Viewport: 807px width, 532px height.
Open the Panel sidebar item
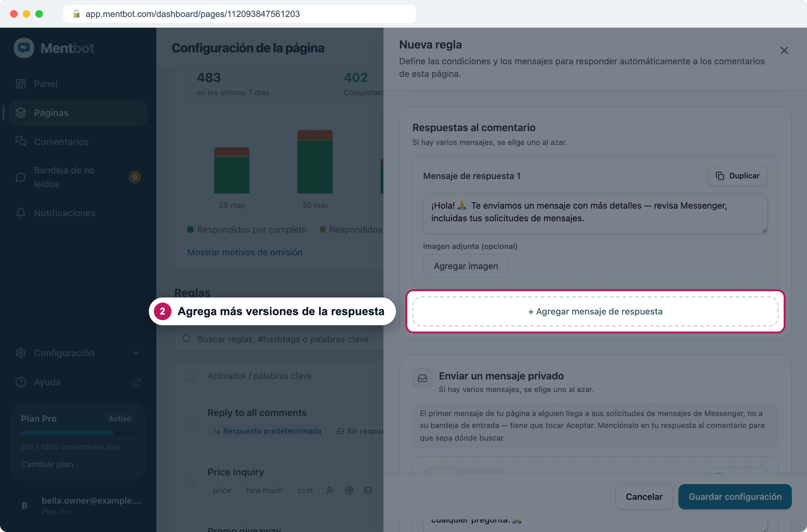point(78,84)
